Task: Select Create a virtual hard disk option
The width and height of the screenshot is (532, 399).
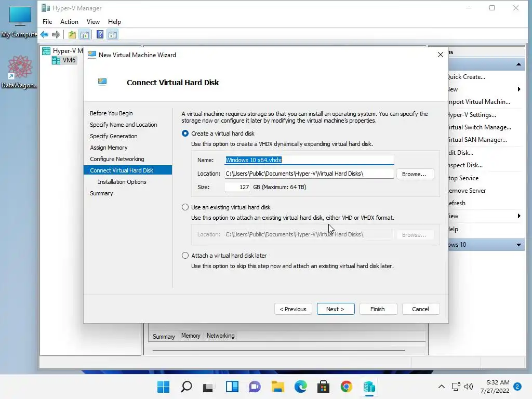Action: click(185, 134)
